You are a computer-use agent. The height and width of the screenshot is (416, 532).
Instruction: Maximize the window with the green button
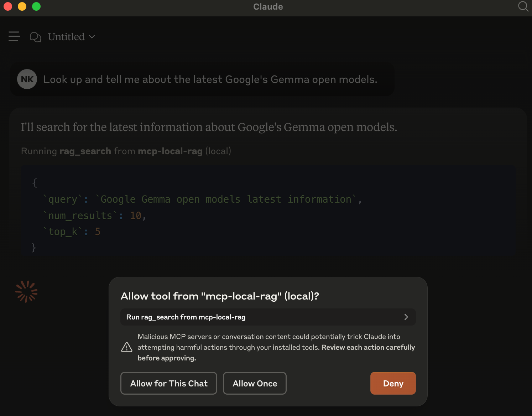tap(36, 6)
